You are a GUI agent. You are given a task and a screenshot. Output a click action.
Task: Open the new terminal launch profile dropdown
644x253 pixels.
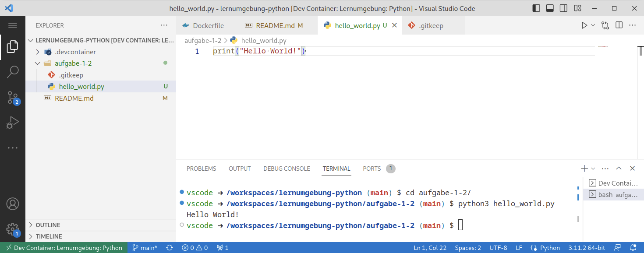[x=593, y=169]
